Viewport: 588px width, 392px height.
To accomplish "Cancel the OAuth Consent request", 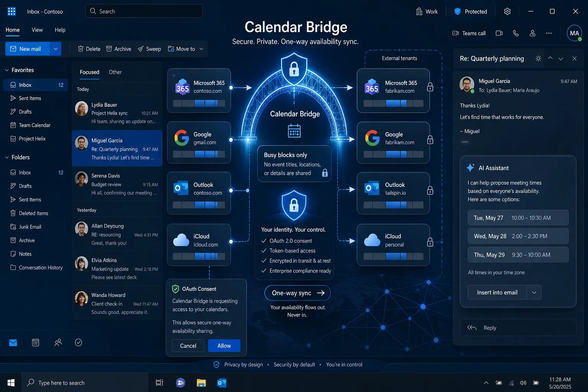I will [x=188, y=346].
